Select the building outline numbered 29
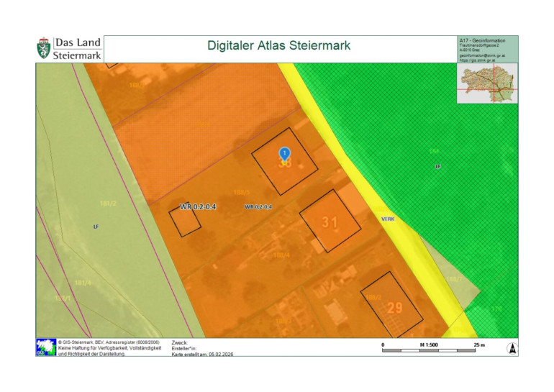 tap(392, 304)
